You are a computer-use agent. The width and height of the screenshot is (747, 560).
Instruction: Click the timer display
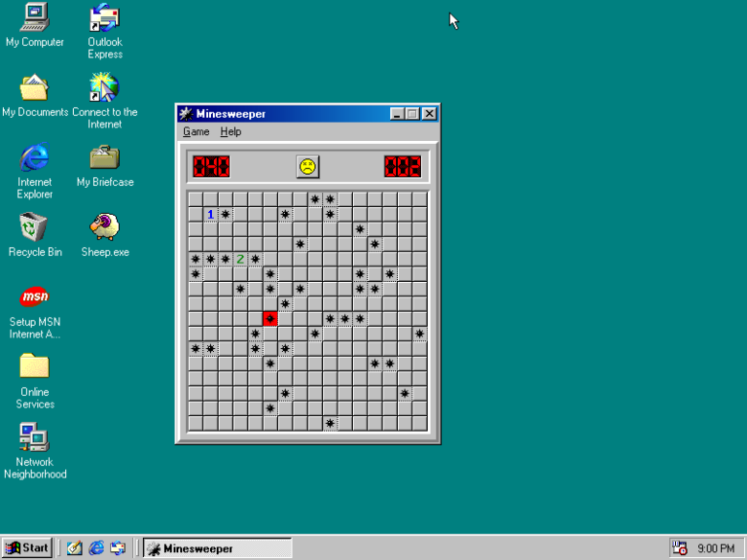(403, 166)
